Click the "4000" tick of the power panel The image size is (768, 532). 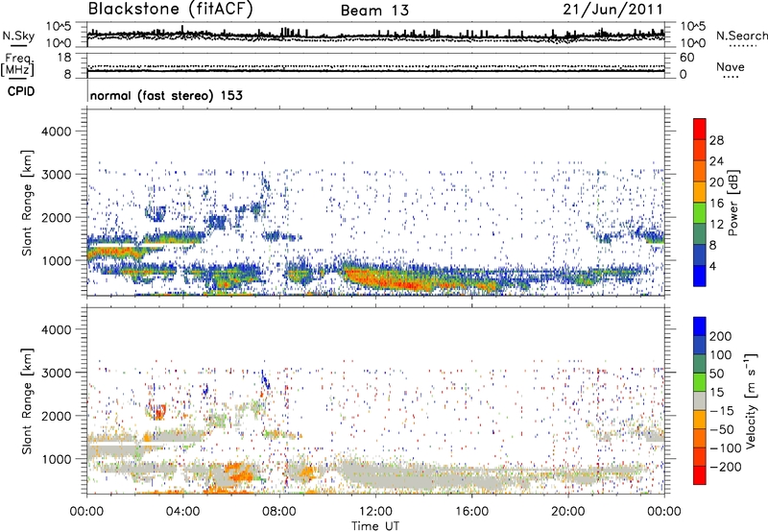57,132
